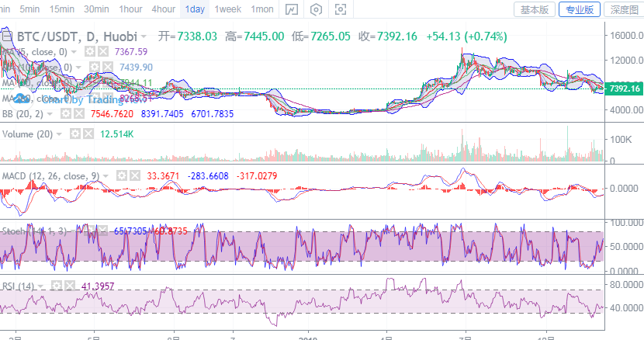Select the 15min interval tab
644x340 pixels.
(x=62, y=9)
